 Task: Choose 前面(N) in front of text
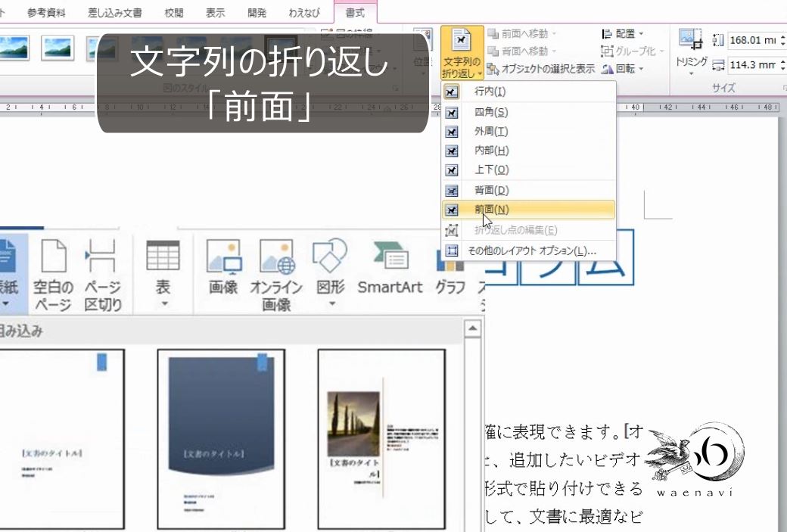(x=528, y=210)
